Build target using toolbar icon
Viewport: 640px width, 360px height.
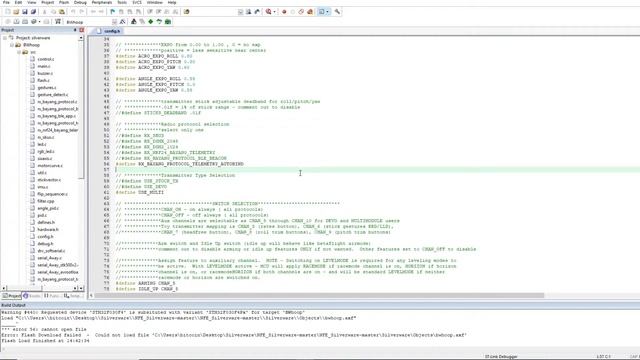[x=16, y=22]
